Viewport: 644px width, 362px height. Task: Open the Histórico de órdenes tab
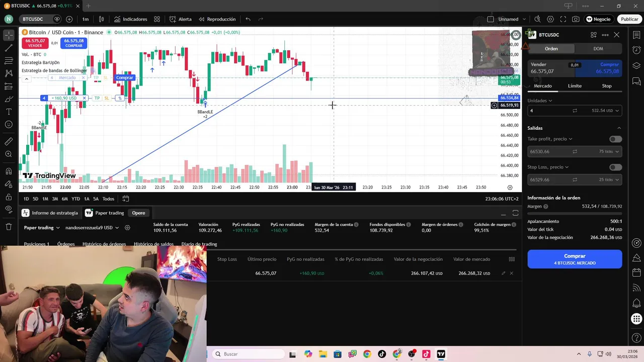(x=104, y=244)
